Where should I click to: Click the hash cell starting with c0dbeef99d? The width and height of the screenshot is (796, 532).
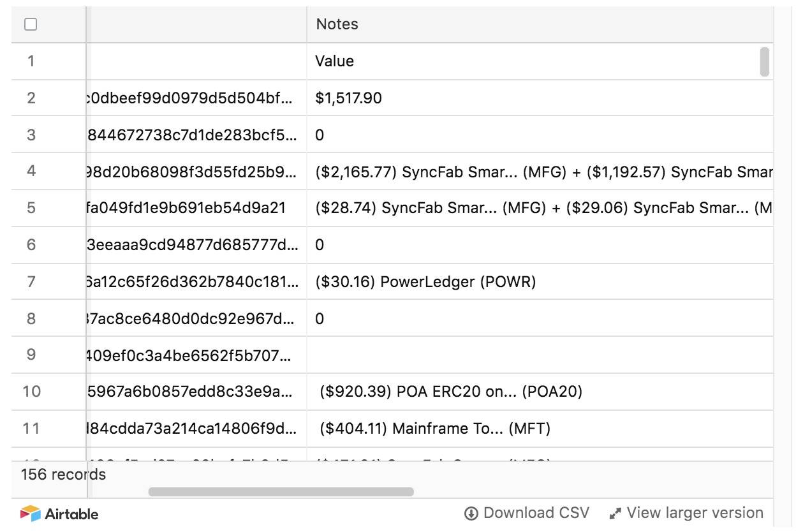pos(191,98)
